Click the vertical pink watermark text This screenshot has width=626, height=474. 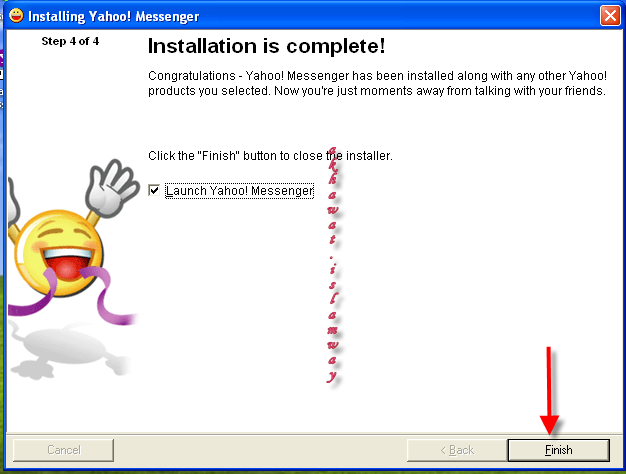pyautogui.click(x=333, y=265)
